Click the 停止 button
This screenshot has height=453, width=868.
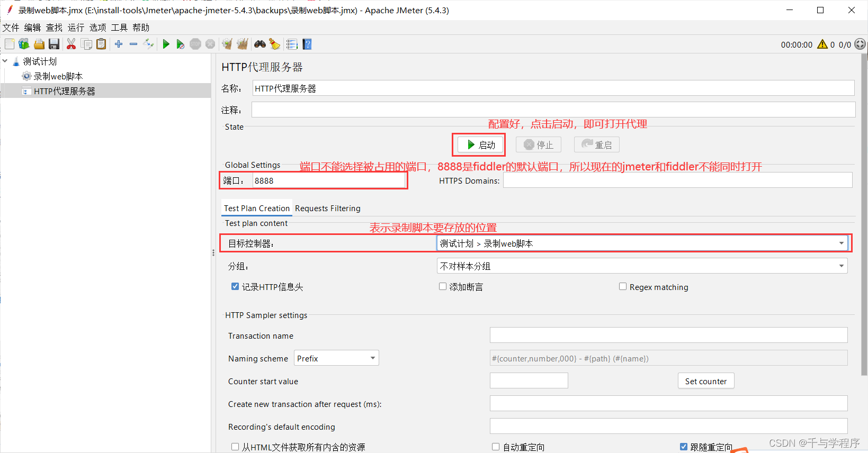pos(539,144)
